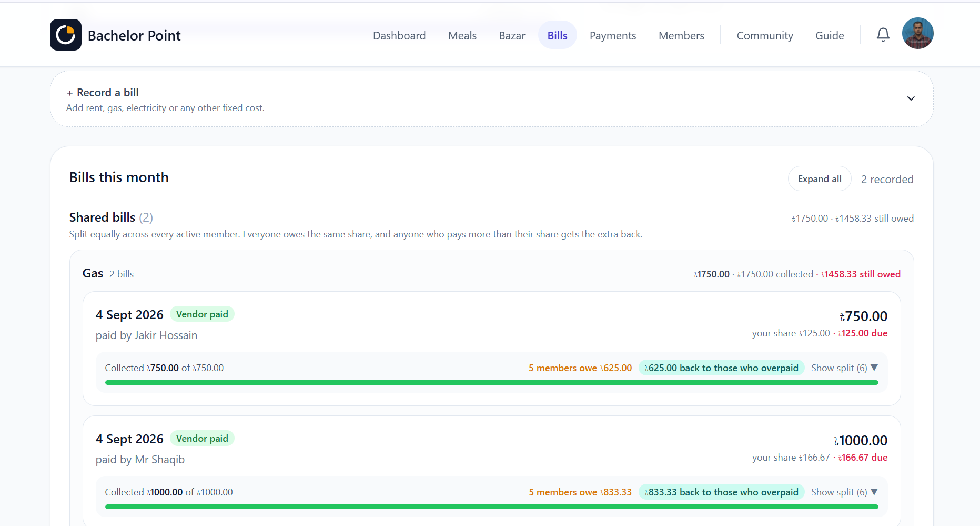
Task: Click '5 members owe ৳625.00' text
Action: click(580, 368)
